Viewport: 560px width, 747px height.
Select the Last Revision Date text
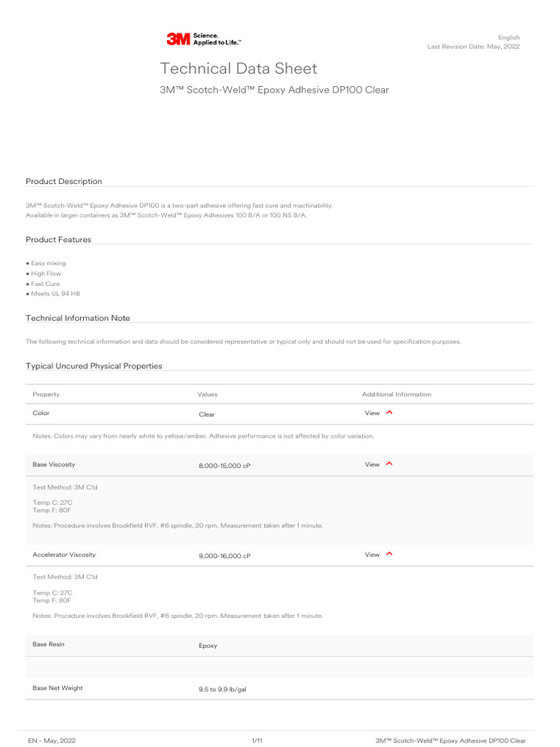click(x=473, y=47)
